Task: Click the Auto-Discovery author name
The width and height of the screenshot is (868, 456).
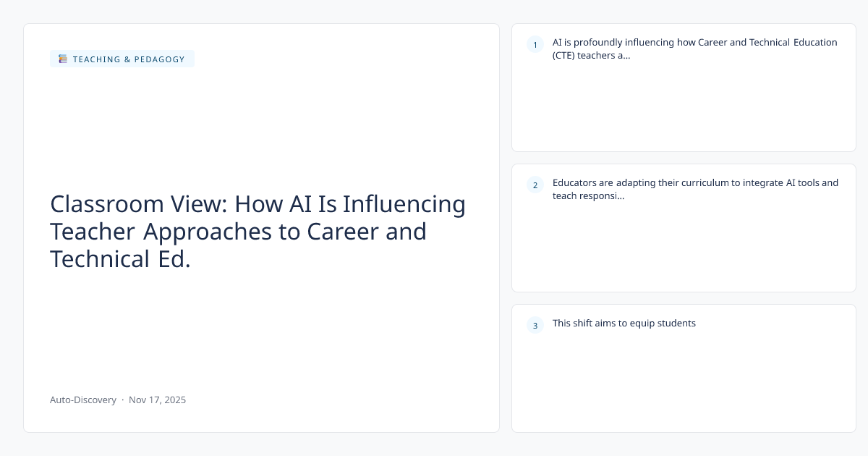Action: coord(82,400)
